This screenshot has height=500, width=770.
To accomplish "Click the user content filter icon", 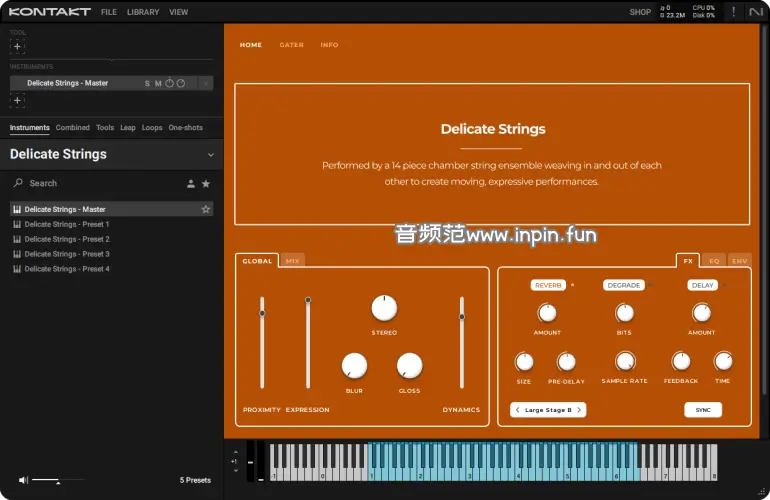I will coord(191,184).
